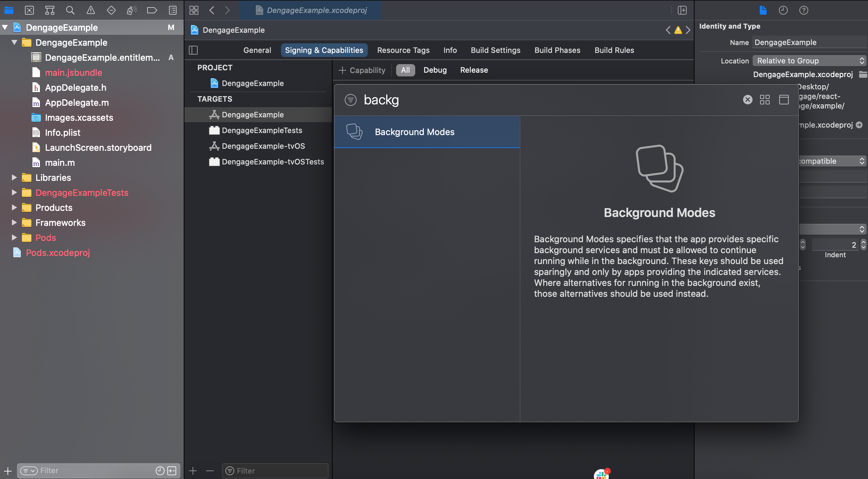868x479 pixels.
Task: Select the All configurations filter
Action: coord(405,70)
